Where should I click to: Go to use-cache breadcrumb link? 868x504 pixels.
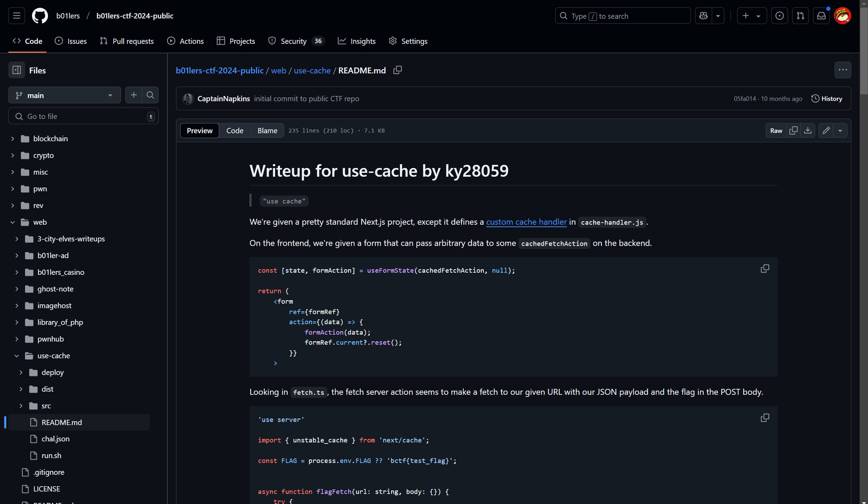tap(312, 70)
